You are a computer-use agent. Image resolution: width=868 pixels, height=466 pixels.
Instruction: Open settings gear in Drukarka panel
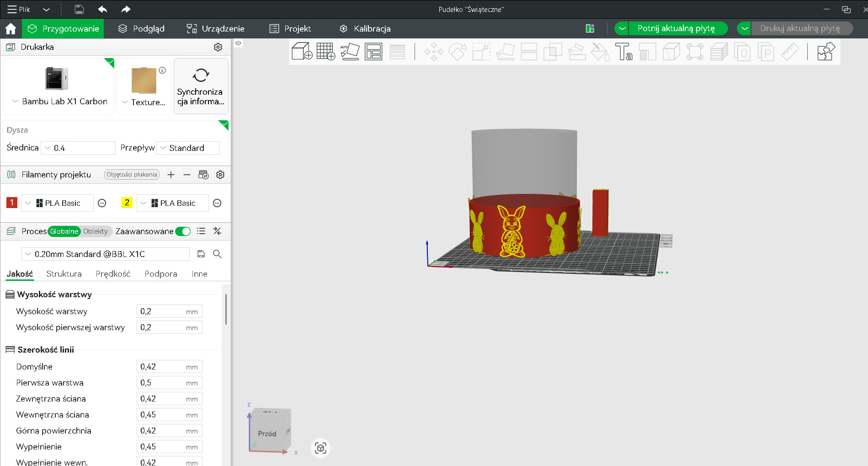coord(218,47)
